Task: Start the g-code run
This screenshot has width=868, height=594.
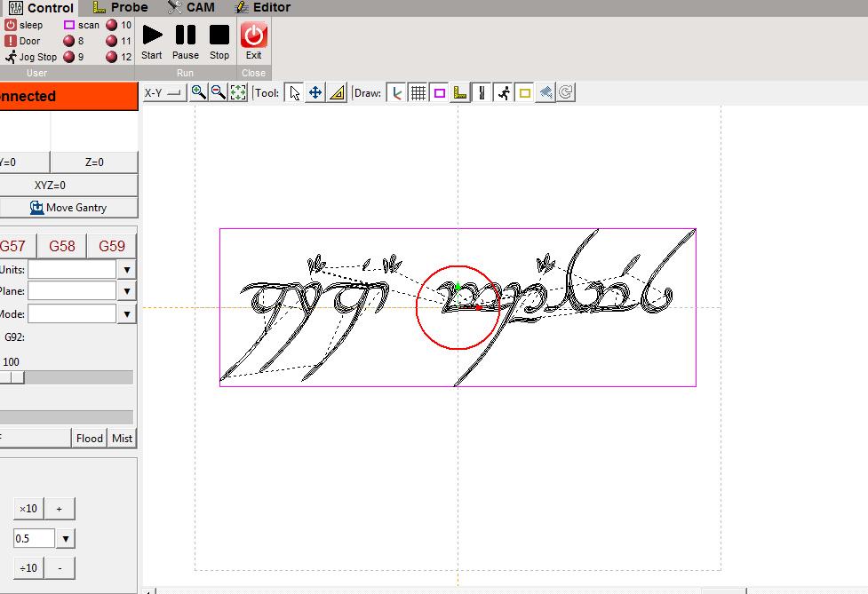Action: [152, 42]
